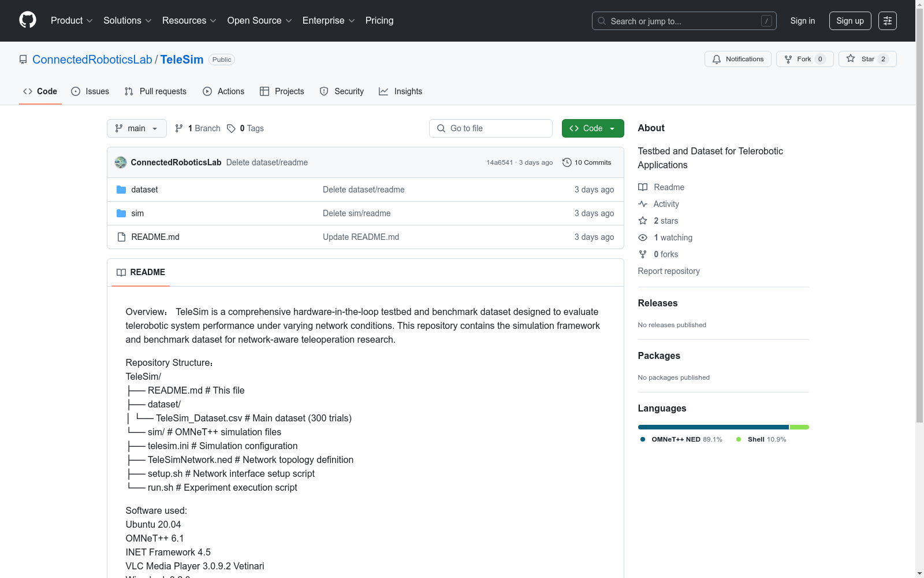This screenshot has height=578, width=924.
Task: Open the Actions tab
Action: click(223, 91)
